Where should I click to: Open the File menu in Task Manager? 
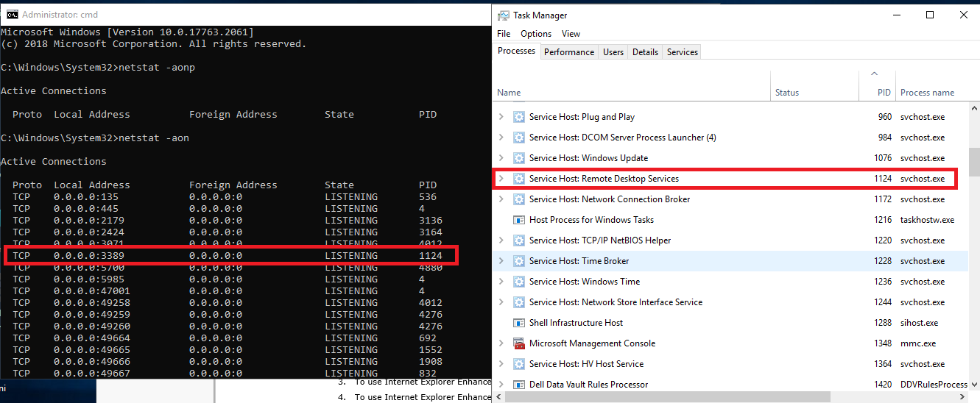point(504,34)
